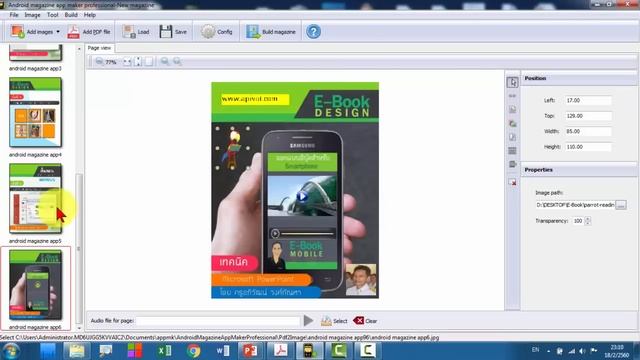Click the green image tool icon
640x360 pixels.
pyautogui.click(x=513, y=123)
